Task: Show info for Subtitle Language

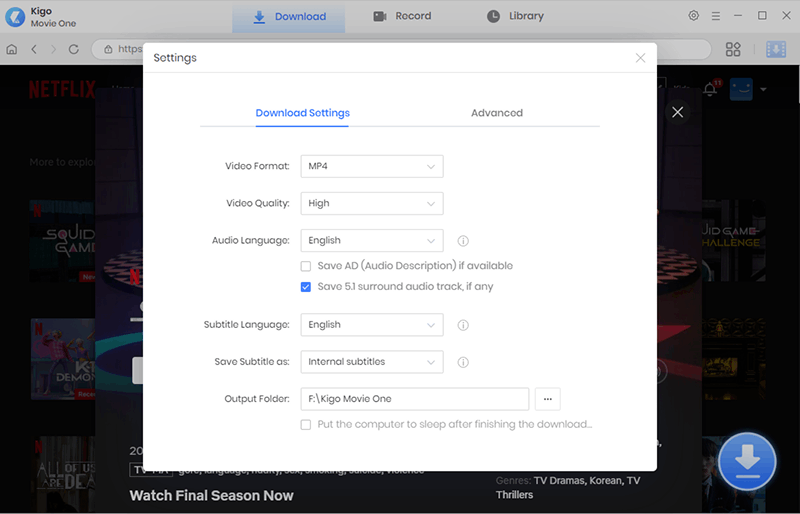Action: [x=463, y=325]
